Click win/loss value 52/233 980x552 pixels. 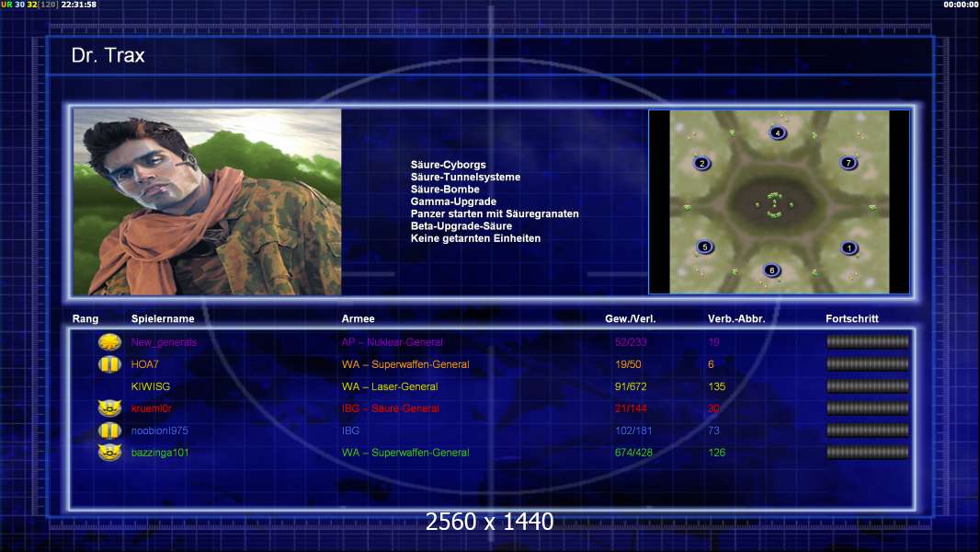pos(631,342)
